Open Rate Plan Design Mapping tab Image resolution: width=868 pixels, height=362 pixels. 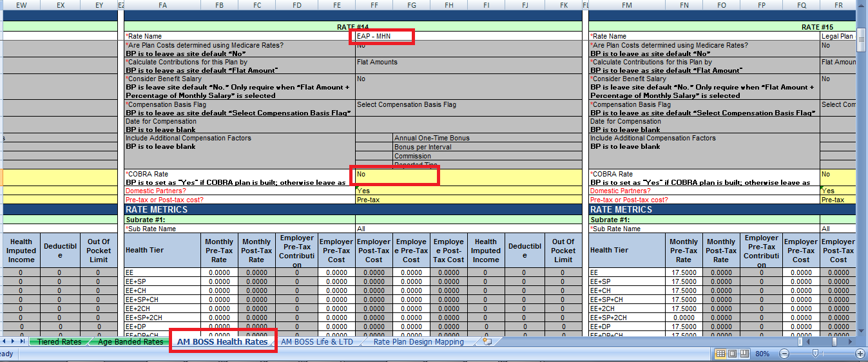coord(418,342)
